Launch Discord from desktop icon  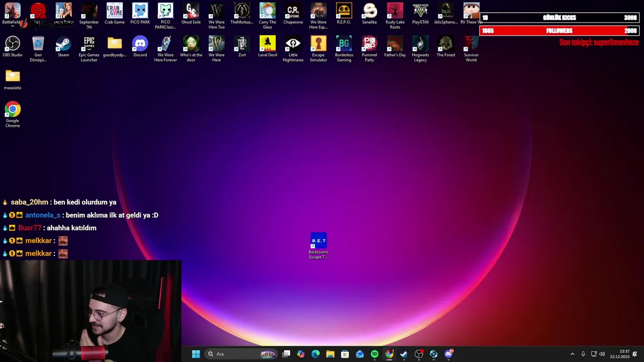point(140,46)
